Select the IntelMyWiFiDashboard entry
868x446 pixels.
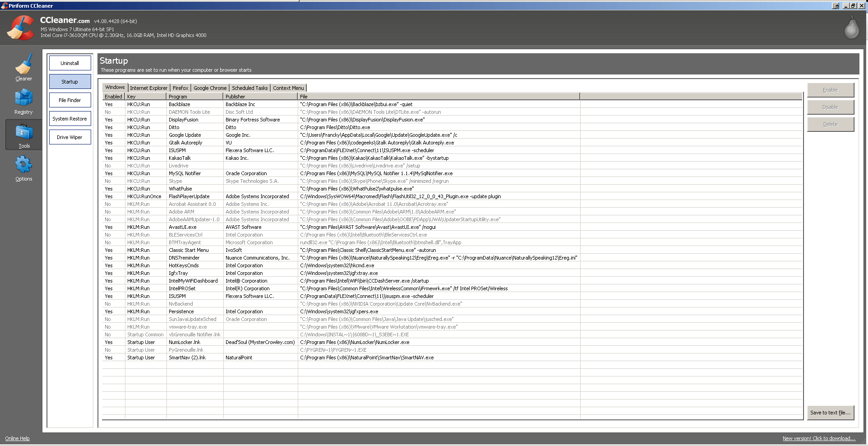coord(452,281)
